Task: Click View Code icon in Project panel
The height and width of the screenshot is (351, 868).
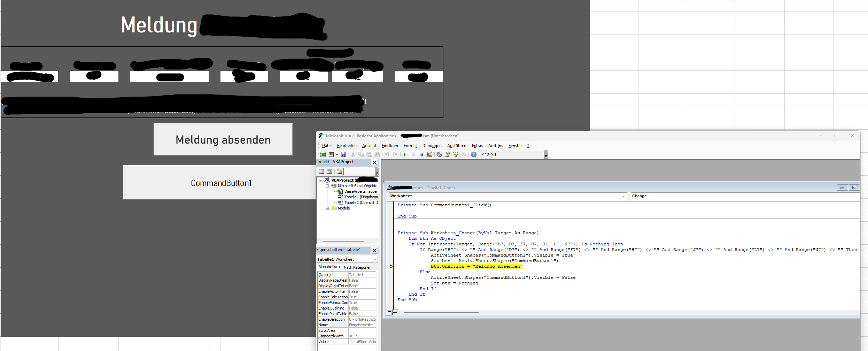Action: tap(321, 171)
